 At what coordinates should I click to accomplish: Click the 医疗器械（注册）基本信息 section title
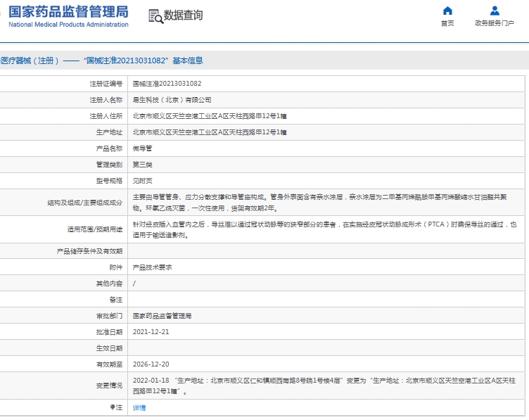coord(101,61)
